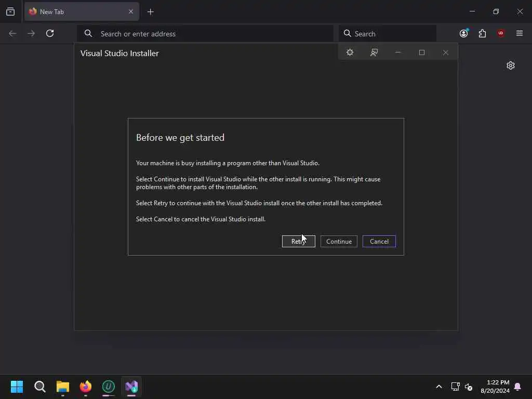Select the New Tab browser tab

coord(82,11)
